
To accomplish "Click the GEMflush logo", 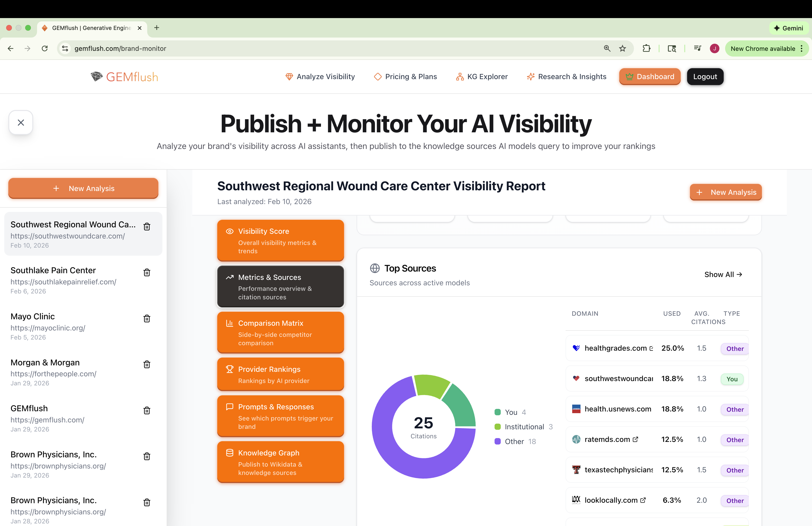I will click(x=124, y=77).
